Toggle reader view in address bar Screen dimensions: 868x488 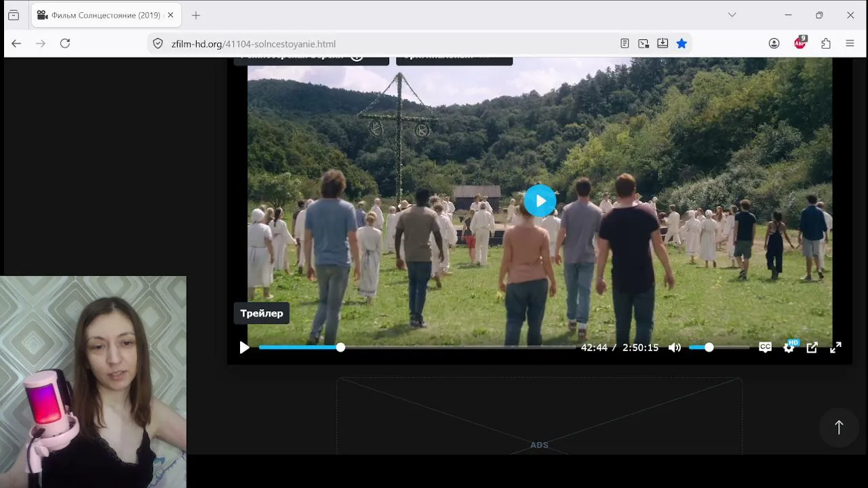[x=625, y=43]
